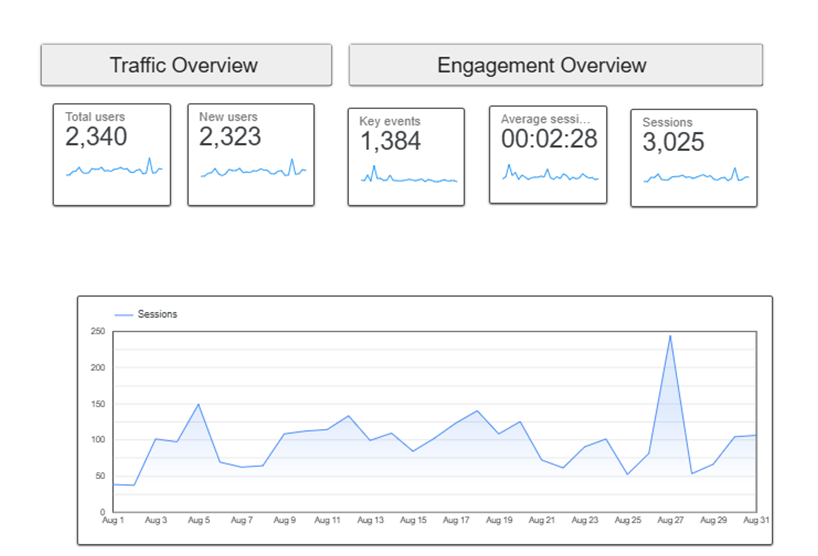The image size is (818, 556).
Task: Click the Aug 7 axis label
Action: (x=242, y=520)
